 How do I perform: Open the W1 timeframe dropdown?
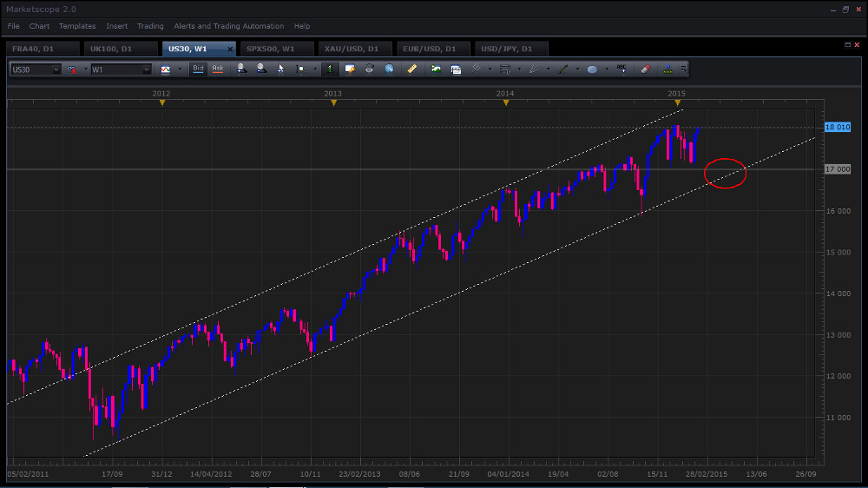pyautogui.click(x=146, y=69)
